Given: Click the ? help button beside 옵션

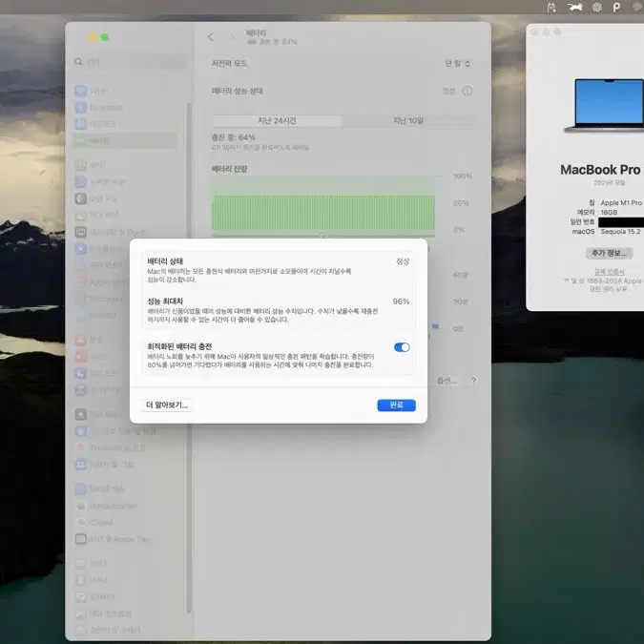Looking at the screenshot, I should 473,381.
